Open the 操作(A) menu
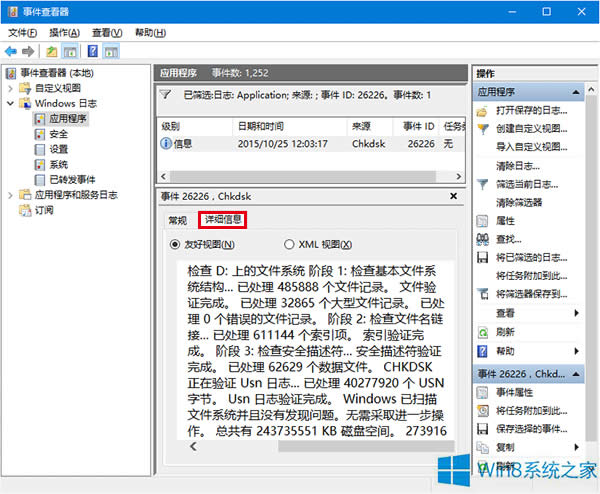The width and height of the screenshot is (600, 494). coord(64,33)
